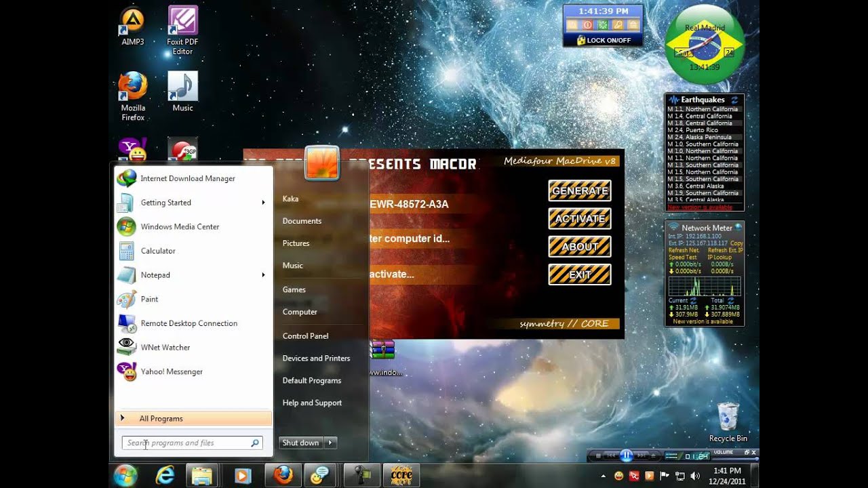Click GENERATE in MacDrive keygen
Viewport: 868px width, 488px height.
tap(580, 190)
